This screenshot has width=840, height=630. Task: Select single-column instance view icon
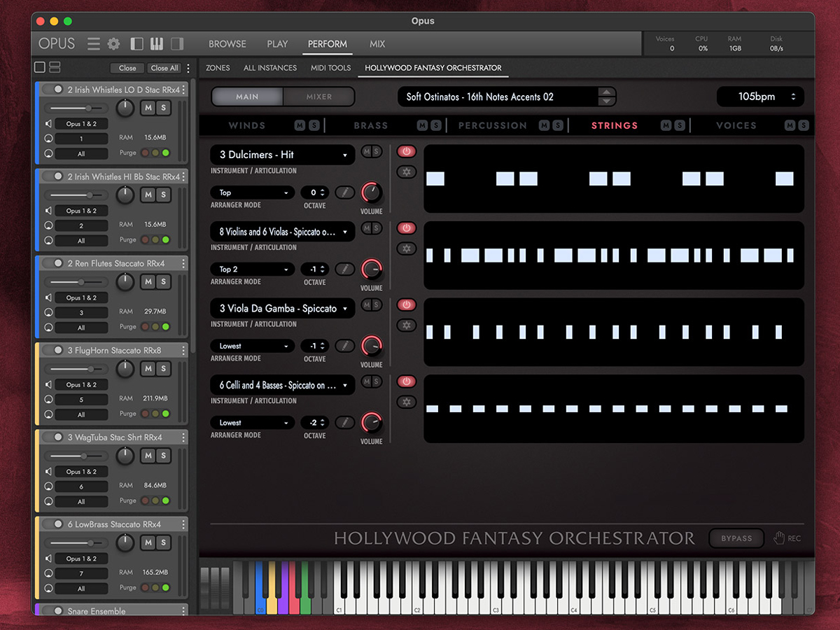pos(40,67)
